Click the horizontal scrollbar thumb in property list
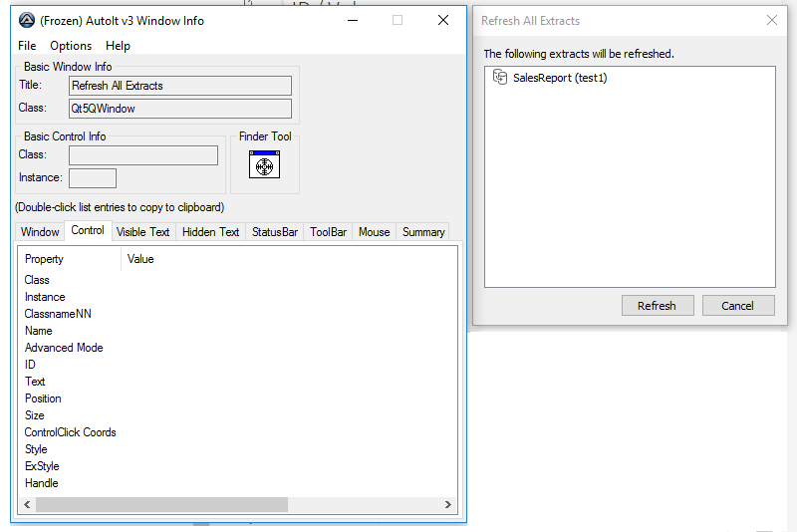The image size is (797, 532). click(x=161, y=504)
